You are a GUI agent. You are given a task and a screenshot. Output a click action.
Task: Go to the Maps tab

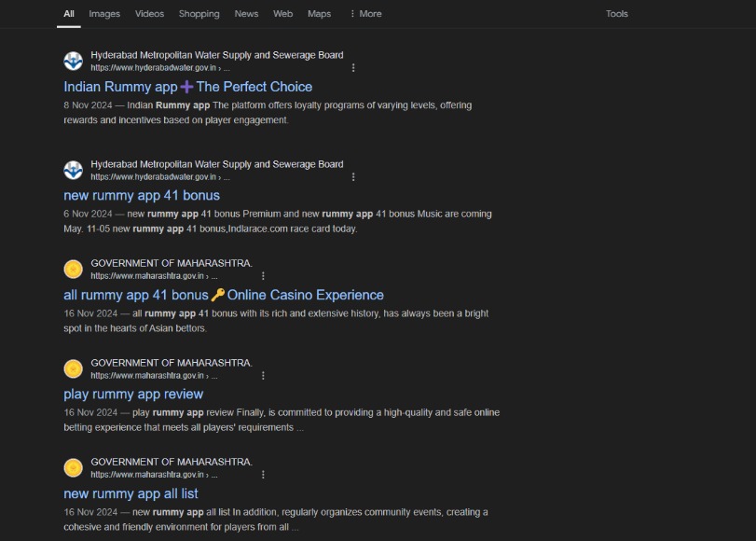coord(319,14)
